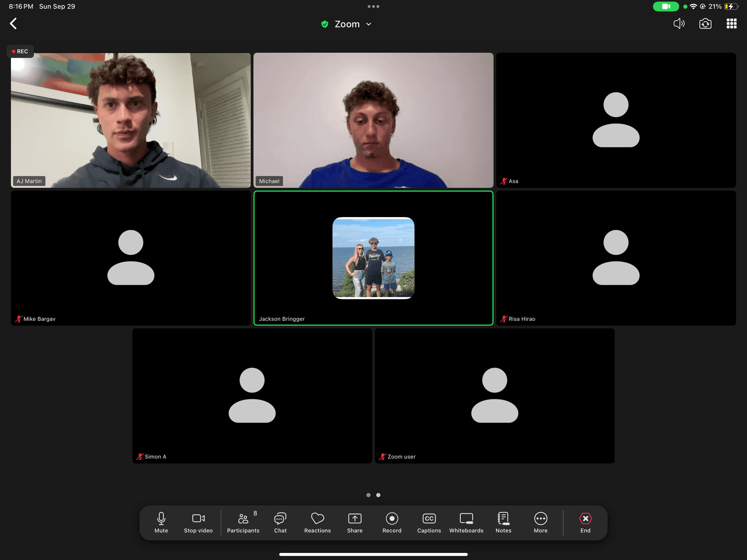
Task: Open meeting Notes
Action: 503,522
